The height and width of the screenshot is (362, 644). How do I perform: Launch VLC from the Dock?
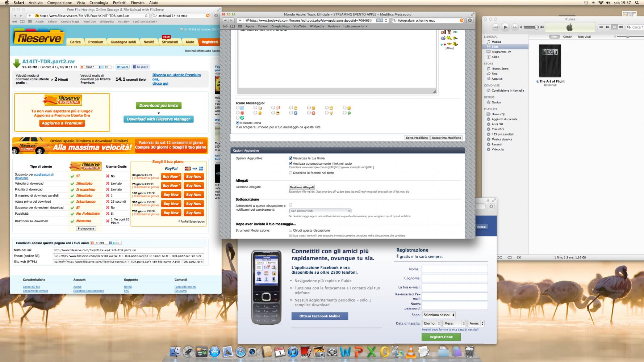coord(411,351)
